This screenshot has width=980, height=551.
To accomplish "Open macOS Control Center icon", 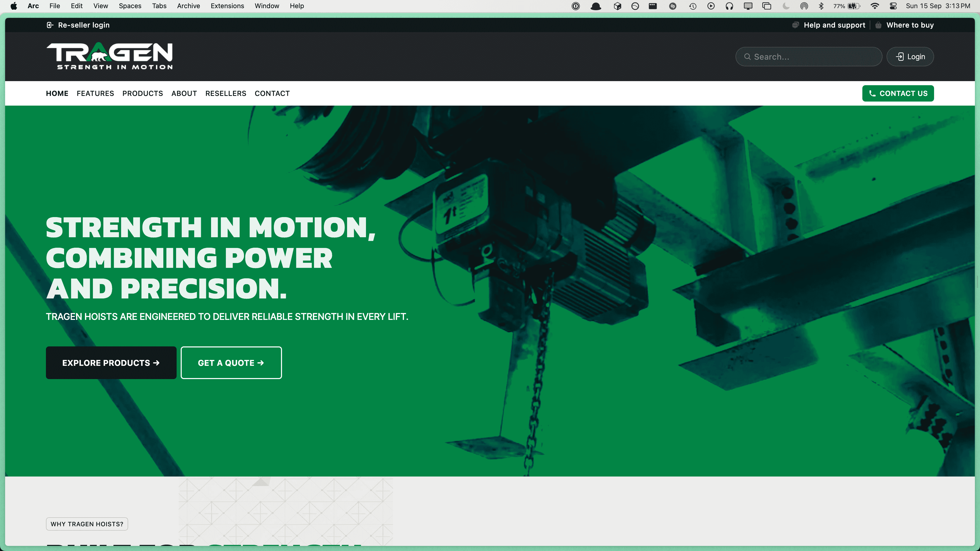I will [x=893, y=6].
